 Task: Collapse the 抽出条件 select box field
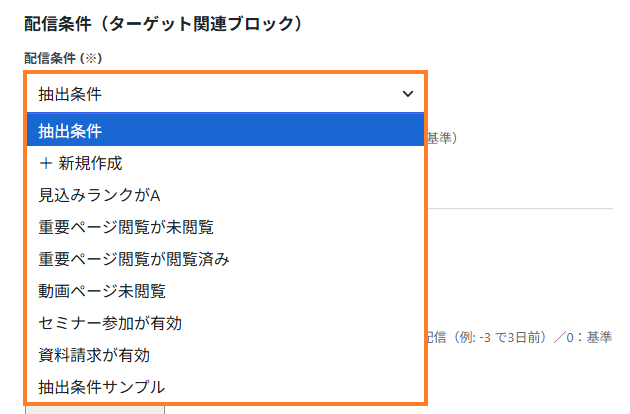[225, 94]
